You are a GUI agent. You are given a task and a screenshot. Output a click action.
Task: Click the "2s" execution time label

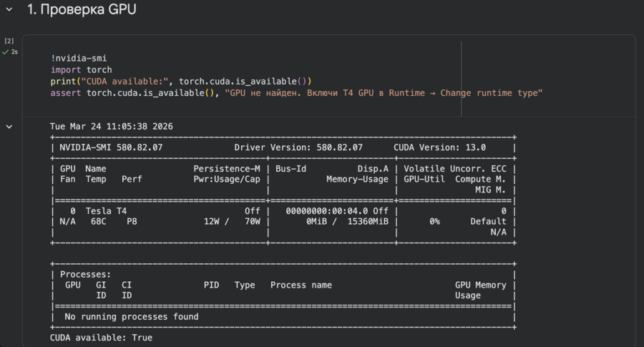pos(14,52)
